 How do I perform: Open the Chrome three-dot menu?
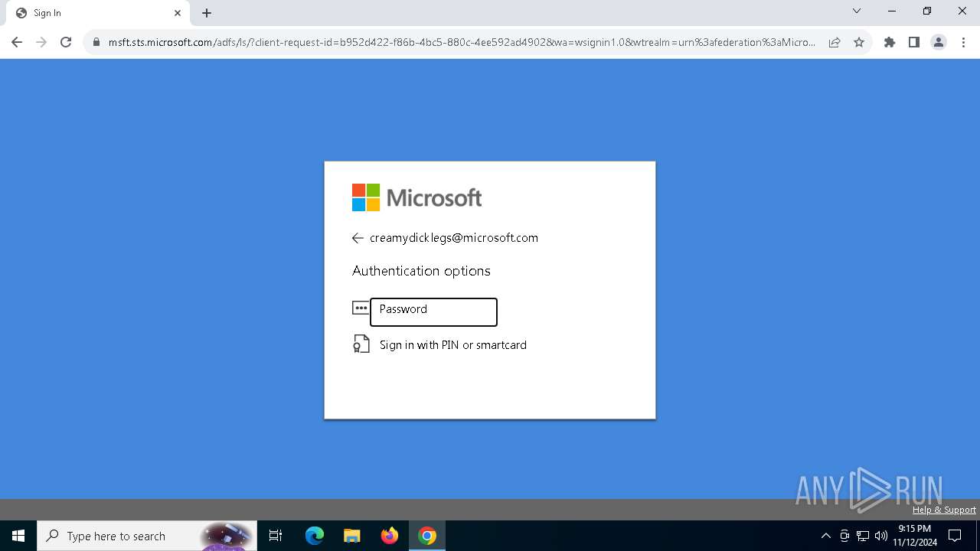963,43
